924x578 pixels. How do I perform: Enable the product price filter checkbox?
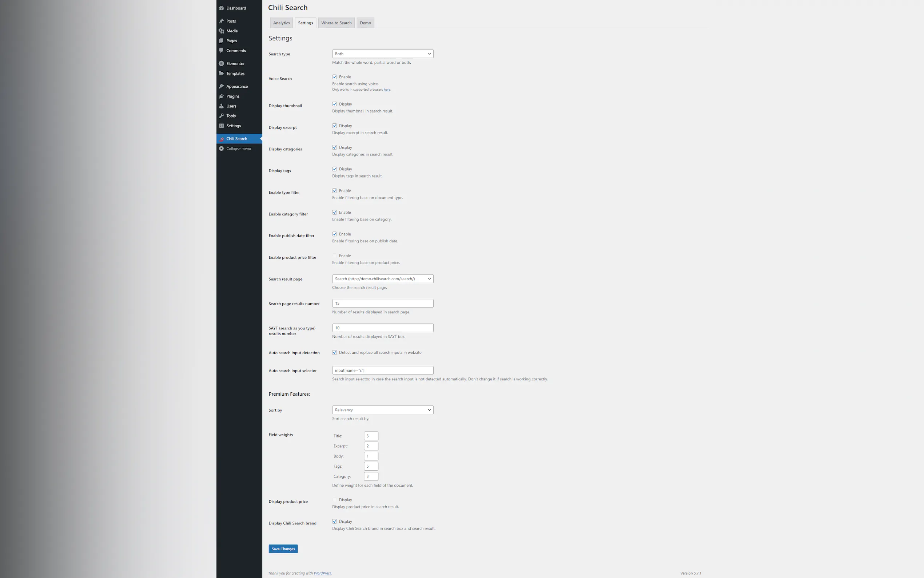335,256
